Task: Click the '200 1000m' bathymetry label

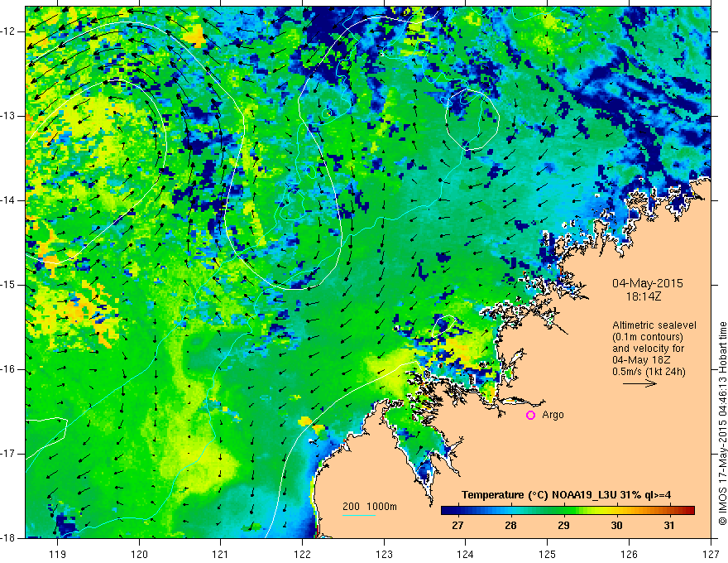Action: (x=370, y=507)
